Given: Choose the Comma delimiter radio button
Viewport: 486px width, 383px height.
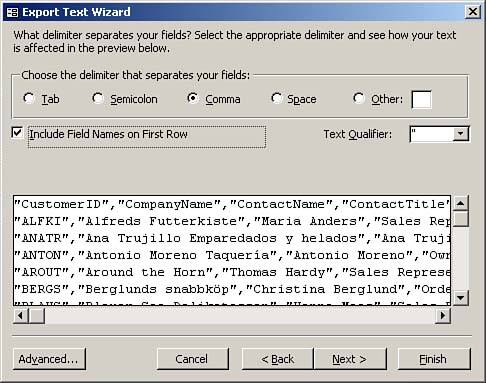Looking at the screenshot, I should (193, 98).
